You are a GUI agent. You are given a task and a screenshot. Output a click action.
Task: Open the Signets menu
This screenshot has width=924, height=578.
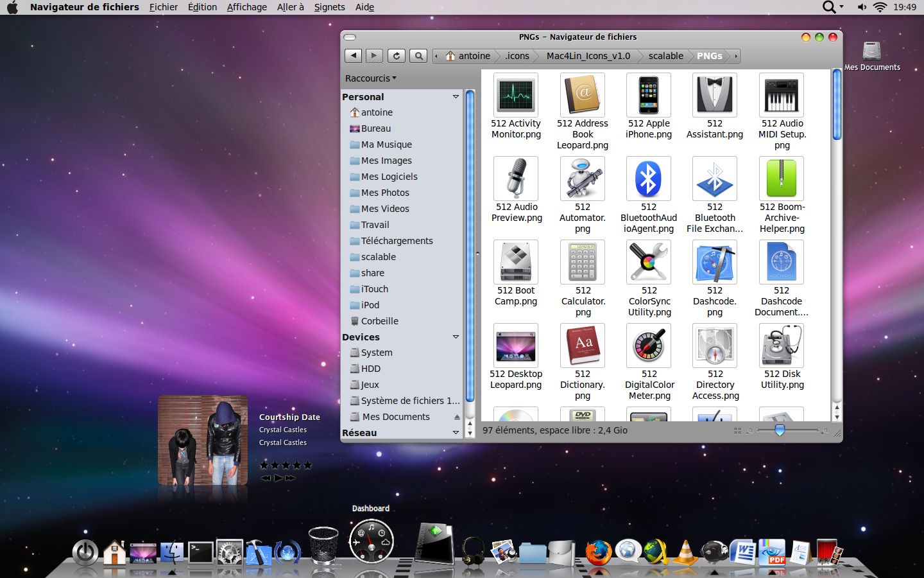point(330,7)
